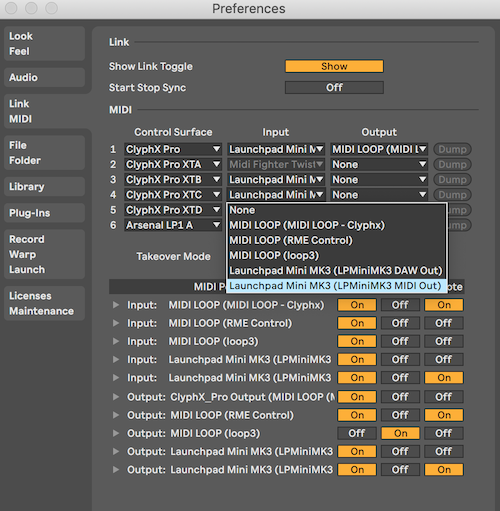This screenshot has width=500, height=511.
Task: Open the MIDI LOOP output dropdown in row 1
Action: click(x=379, y=149)
